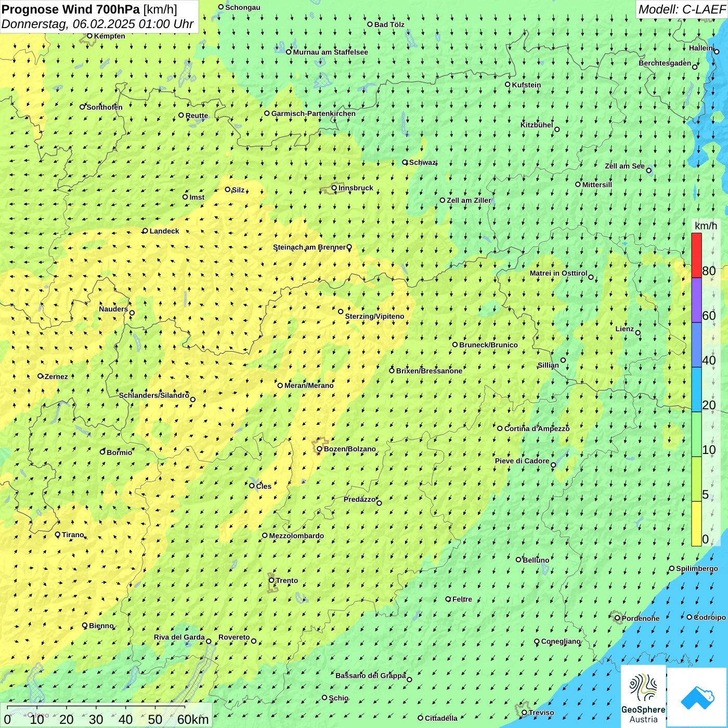Click the GeoSphere Austria logo
728x728 pixels.
click(643, 697)
